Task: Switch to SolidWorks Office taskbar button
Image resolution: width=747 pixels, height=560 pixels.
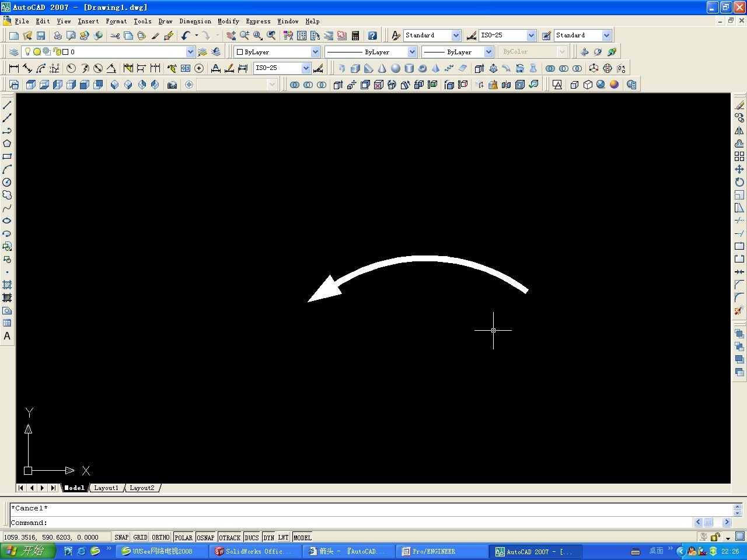Action: point(256,551)
